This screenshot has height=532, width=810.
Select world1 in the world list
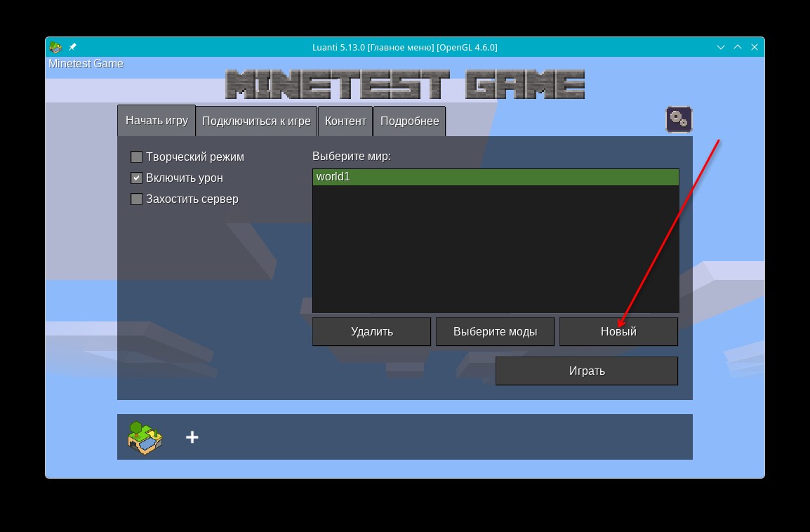[496, 177]
